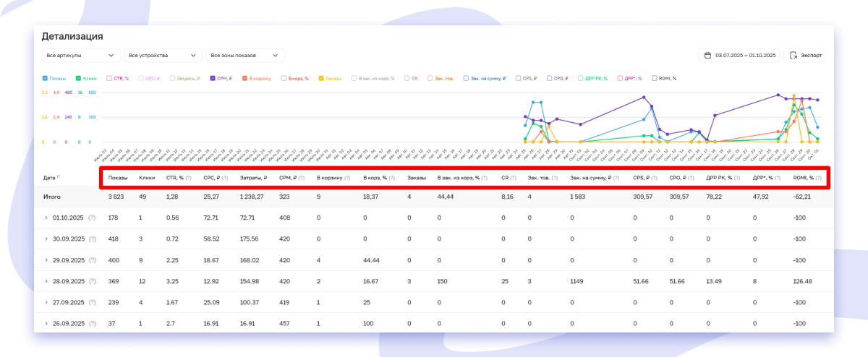This screenshot has height=357, width=868.
Task: Click the Клики column header
Action: [147, 177]
